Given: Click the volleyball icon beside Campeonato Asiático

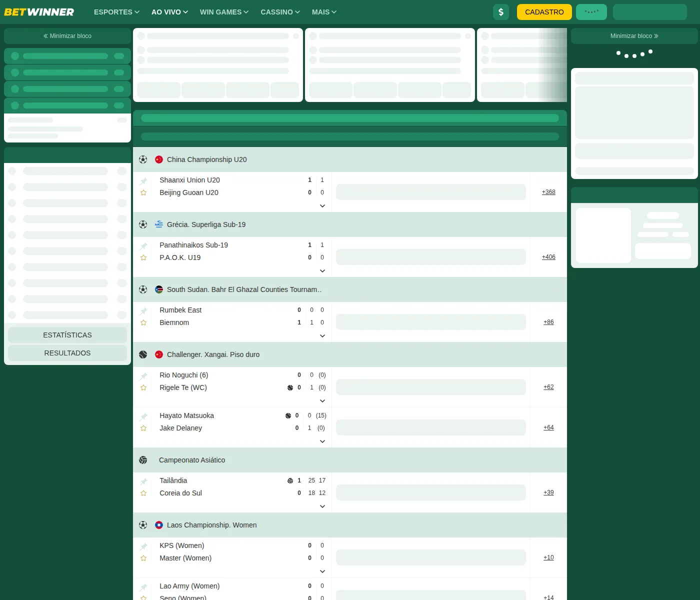Looking at the screenshot, I should (x=143, y=460).
